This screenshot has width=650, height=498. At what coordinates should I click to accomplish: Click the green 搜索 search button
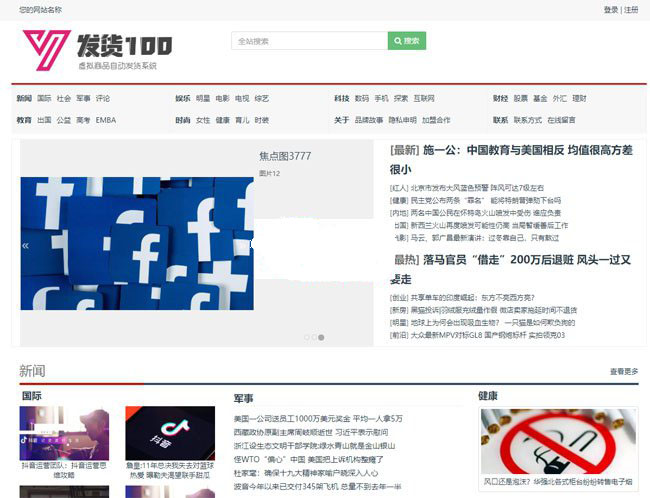point(407,41)
